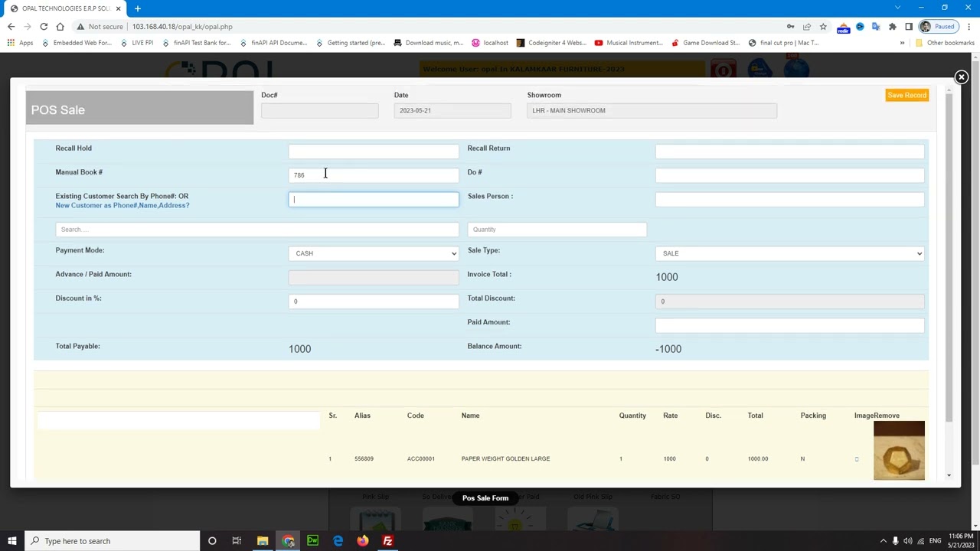Screen dimensions: 980x551
Task: Close the OPAL TECHNOLOGIES browser tab
Action: tap(118, 8)
